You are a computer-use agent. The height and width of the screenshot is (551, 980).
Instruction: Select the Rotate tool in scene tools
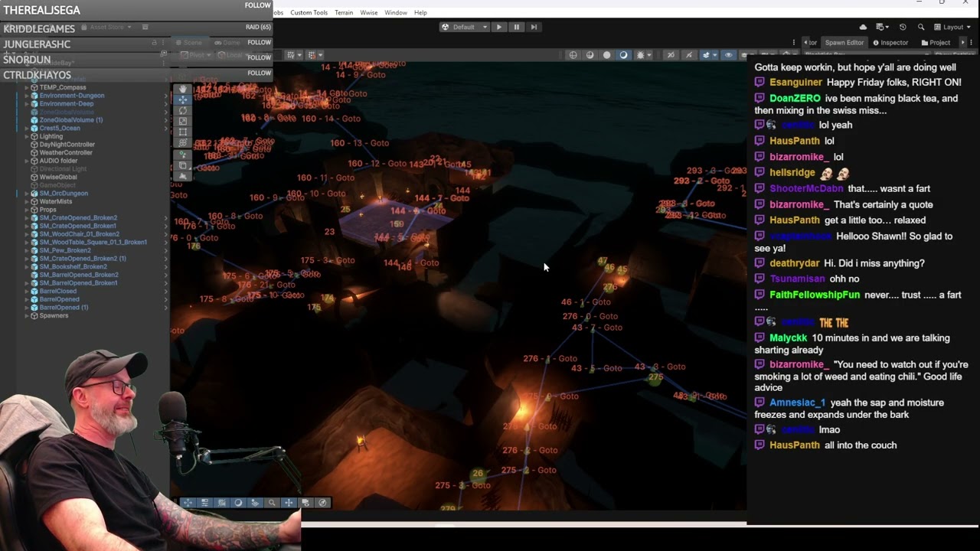pos(182,110)
